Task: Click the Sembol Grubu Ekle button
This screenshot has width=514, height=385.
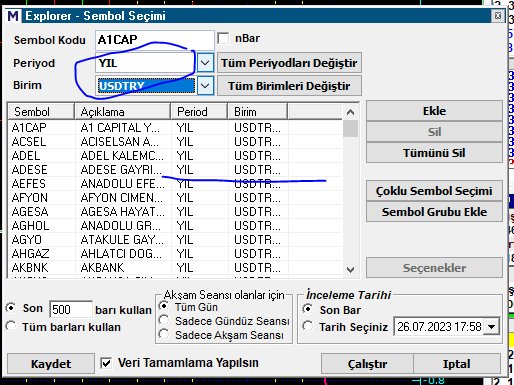Action: [434, 212]
